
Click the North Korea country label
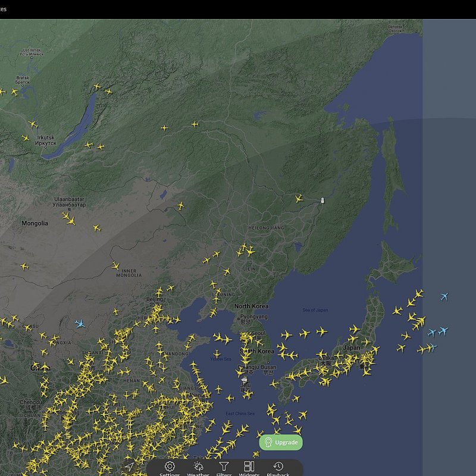[x=251, y=306]
